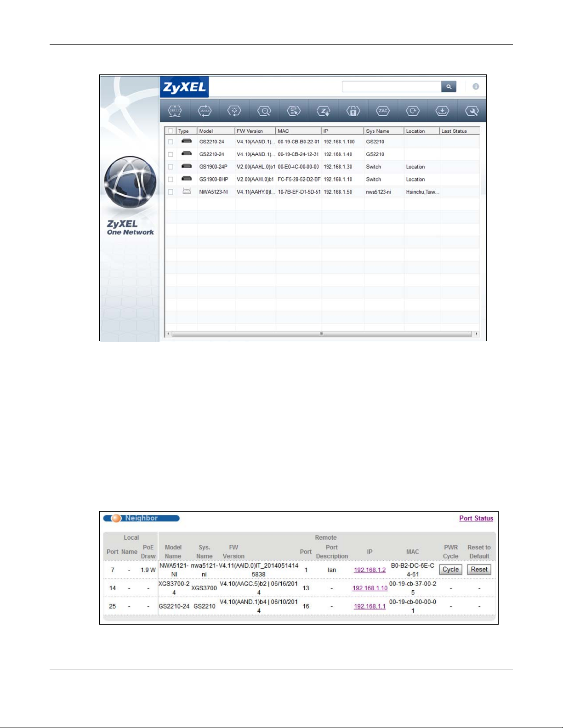Launch the ZAC toolbar icon

coord(383,111)
